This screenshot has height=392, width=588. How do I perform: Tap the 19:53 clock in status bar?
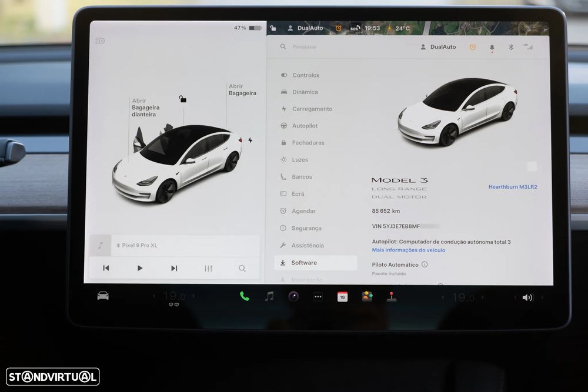(x=372, y=28)
